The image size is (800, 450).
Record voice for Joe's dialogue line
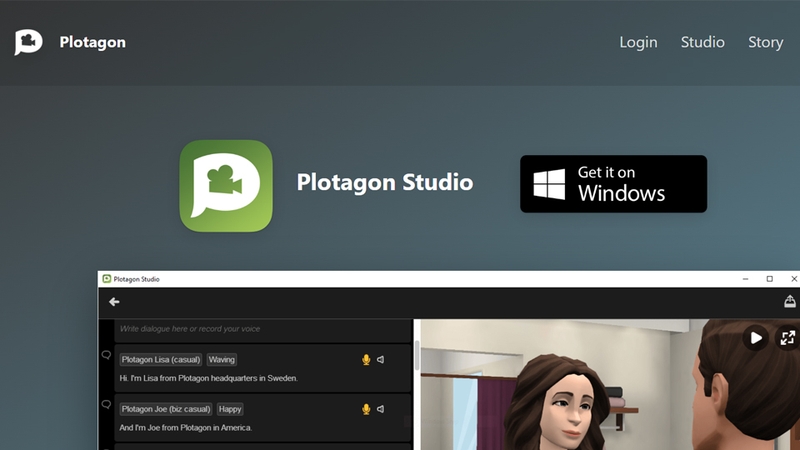click(x=366, y=409)
